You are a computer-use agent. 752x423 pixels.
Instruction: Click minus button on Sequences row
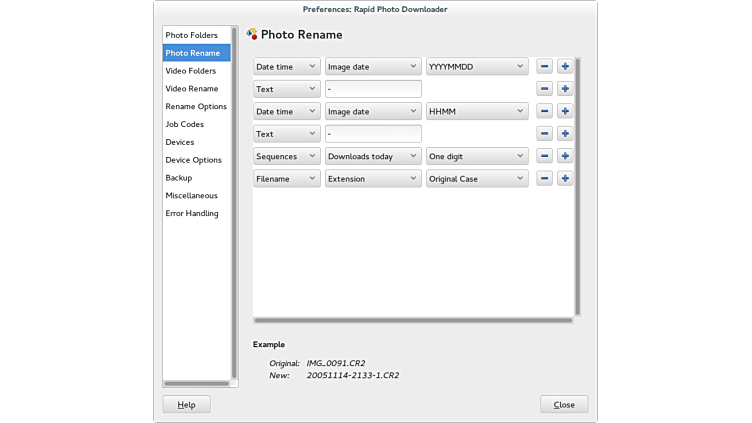pos(544,156)
